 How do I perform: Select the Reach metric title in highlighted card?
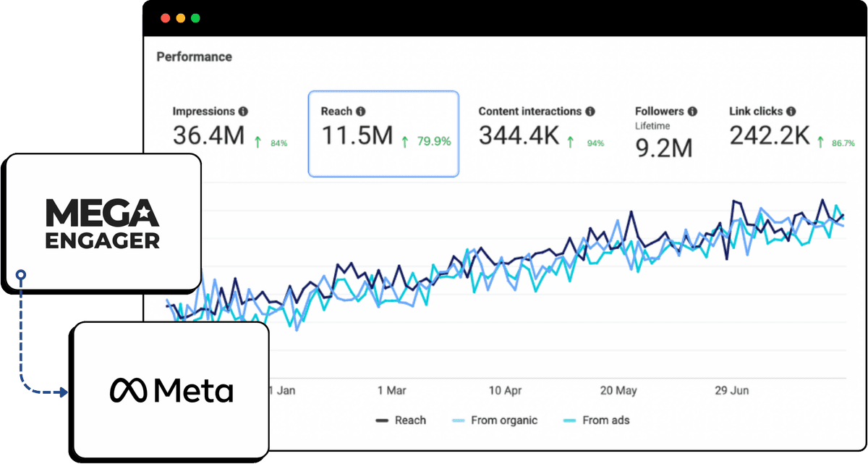click(336, 111)
